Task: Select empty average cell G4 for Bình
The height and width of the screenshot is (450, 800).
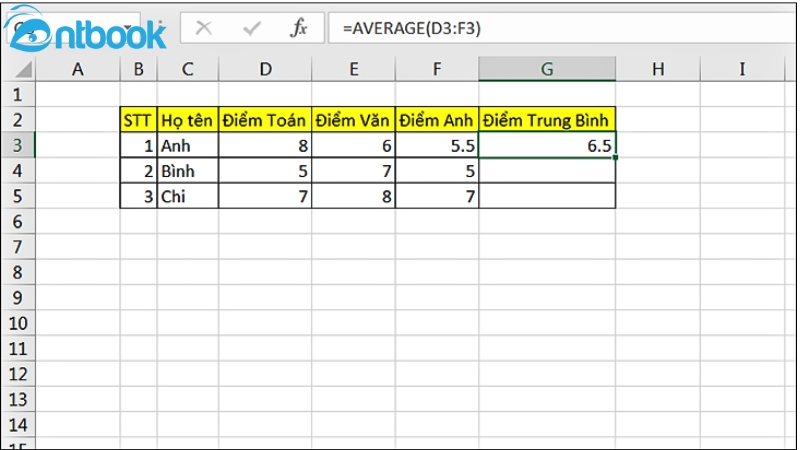Action: (x=547, y=171)
